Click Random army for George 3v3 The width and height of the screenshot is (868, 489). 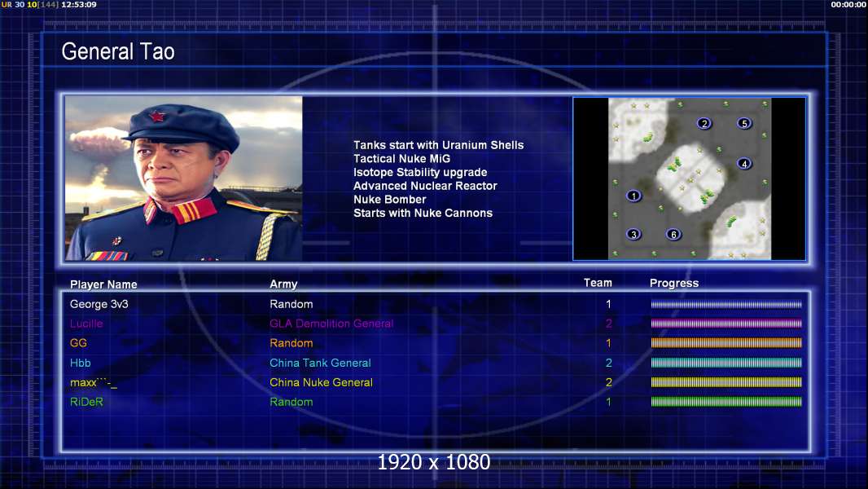point(292,304)
